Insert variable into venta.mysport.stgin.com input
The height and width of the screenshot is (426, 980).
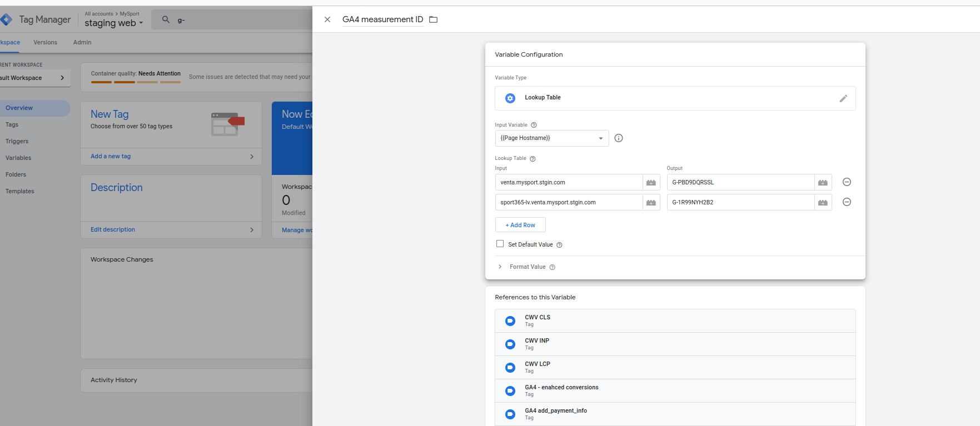pyautogui.click(x=651, y=183)
